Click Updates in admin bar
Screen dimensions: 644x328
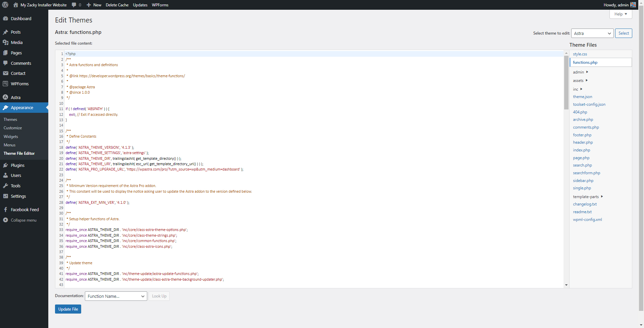coord(140,5)
